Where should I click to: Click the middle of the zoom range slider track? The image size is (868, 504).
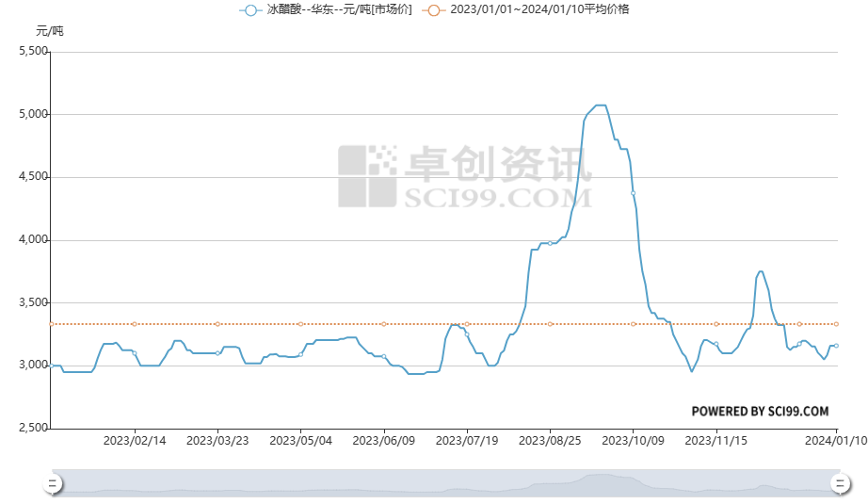(446, 481)
